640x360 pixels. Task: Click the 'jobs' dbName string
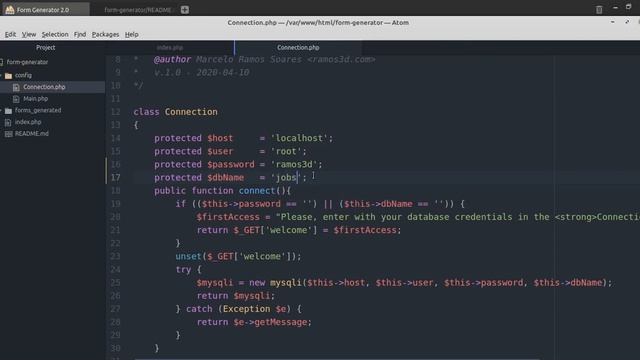[286, 178]
